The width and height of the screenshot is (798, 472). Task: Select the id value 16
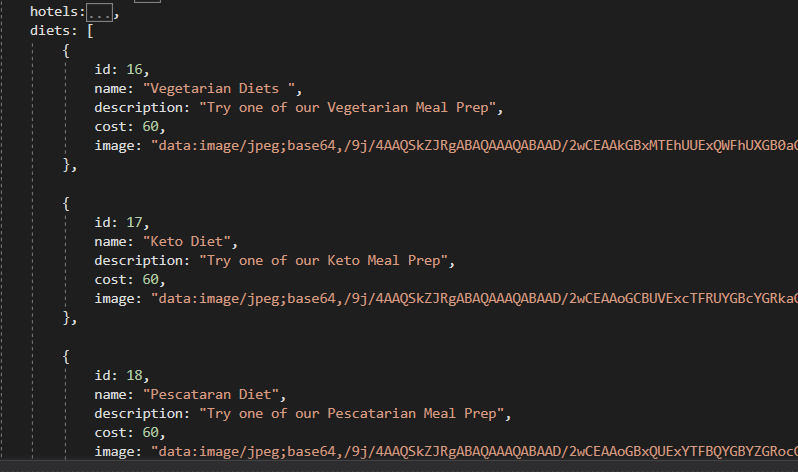(134, 69)
